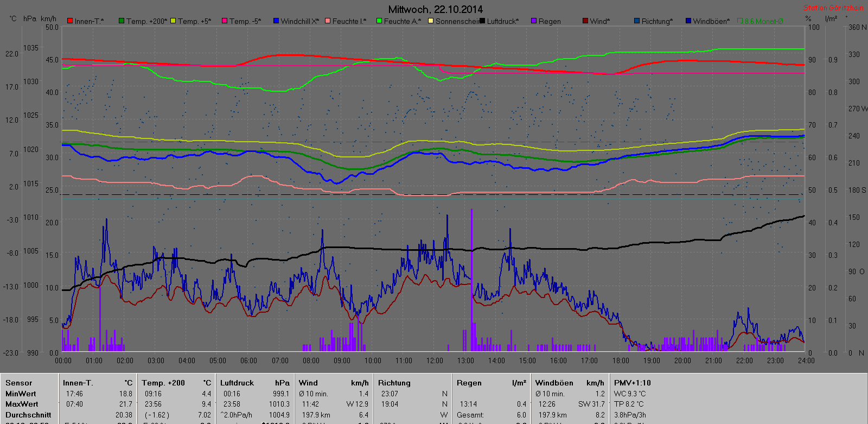Click the black Luftdruck legend swatch
The width and height of the screenshot is (868, 424).
482,21
